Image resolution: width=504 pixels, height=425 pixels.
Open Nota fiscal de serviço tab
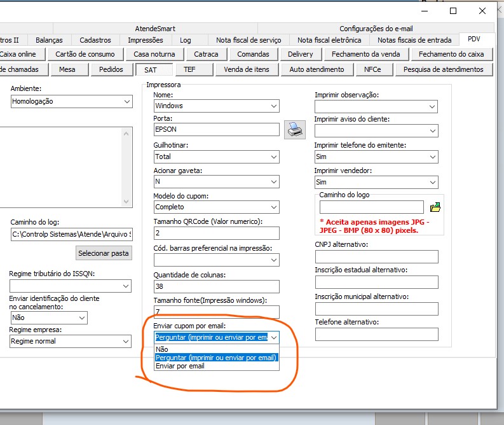pos(249,40)
